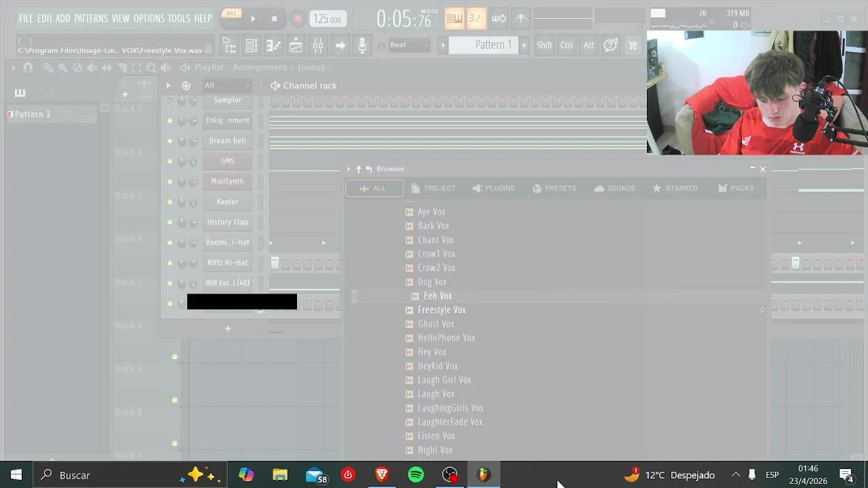The width and height of the screenshot is (868, 488).
Task: Open Spotify from the taskbar
Action: pos(416,475)
